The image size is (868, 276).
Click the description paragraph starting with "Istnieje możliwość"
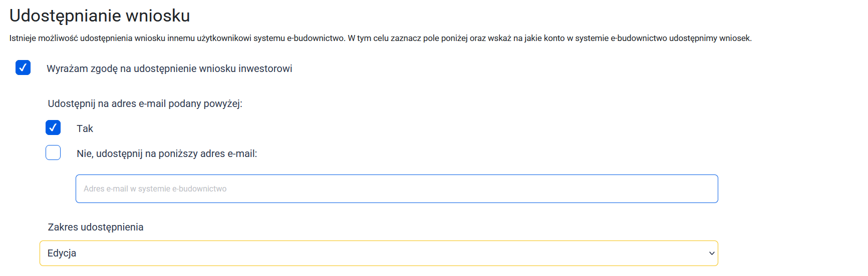380,38
